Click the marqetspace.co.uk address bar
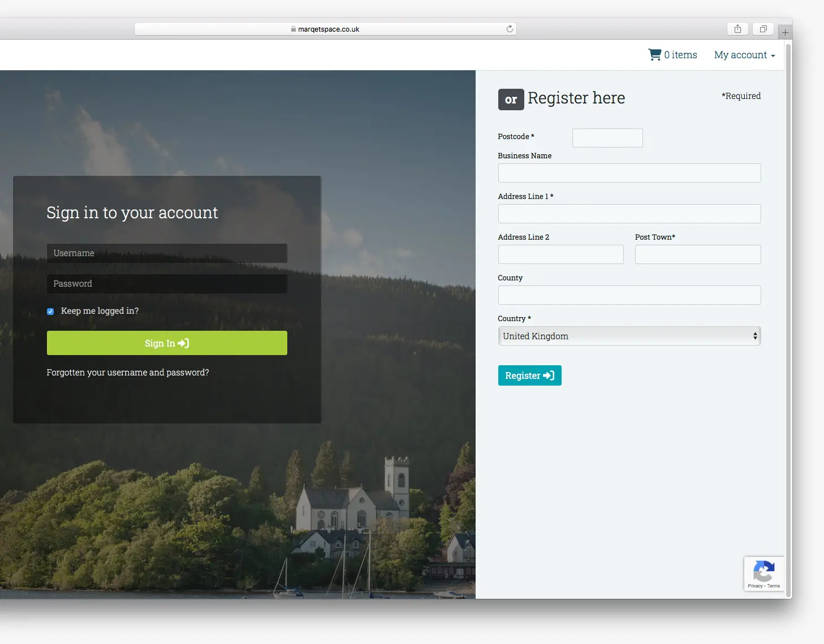Viewport: 824px width, 644px height. pyautogui.click(x=325, y=29)
